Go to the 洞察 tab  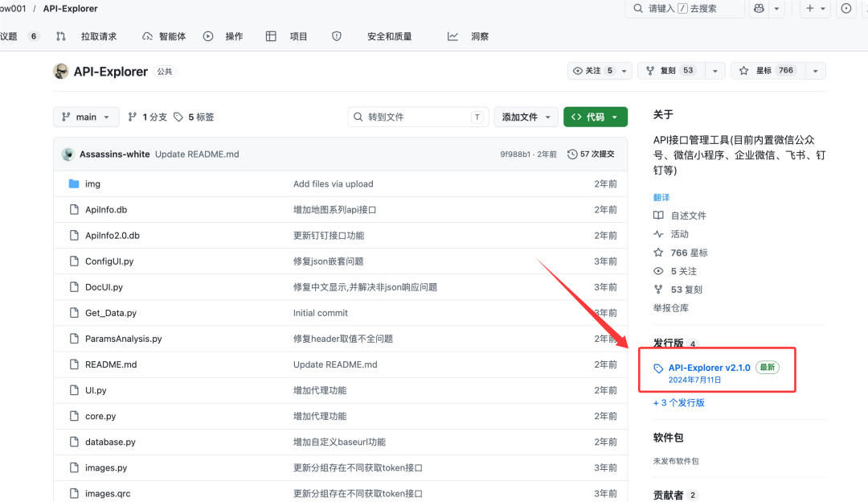click(x=469, y=36)
